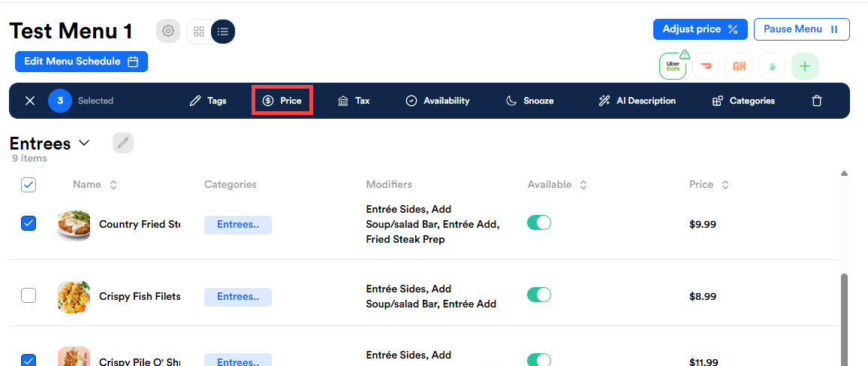868x366 pixels.
Task: Expand the Entrees category dropdown
Action: (84, 143)
